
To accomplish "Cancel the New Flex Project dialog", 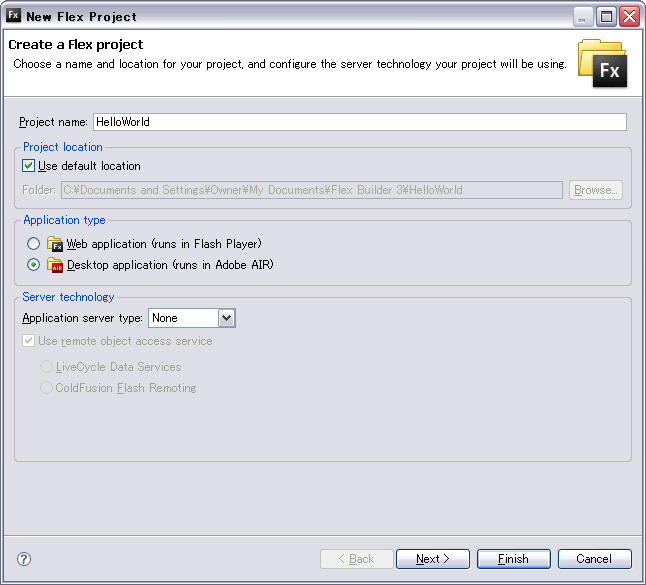I will tap(594, 559).
